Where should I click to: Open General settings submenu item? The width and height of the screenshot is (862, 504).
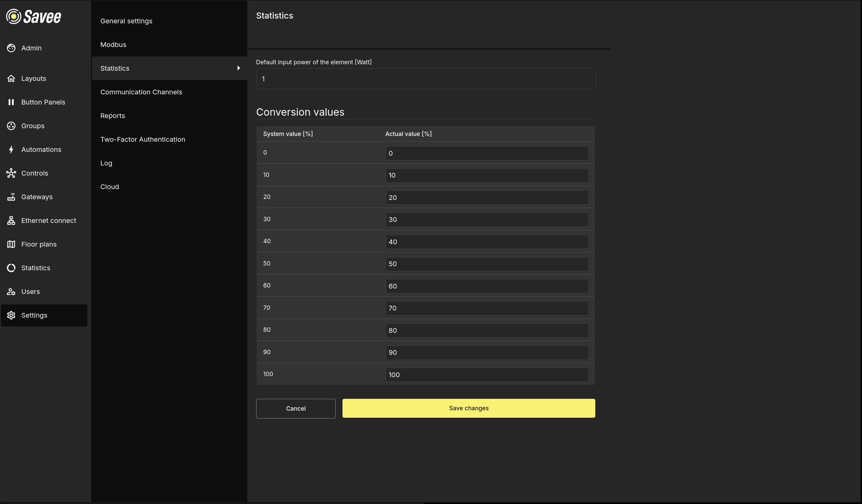click(126, 21)
